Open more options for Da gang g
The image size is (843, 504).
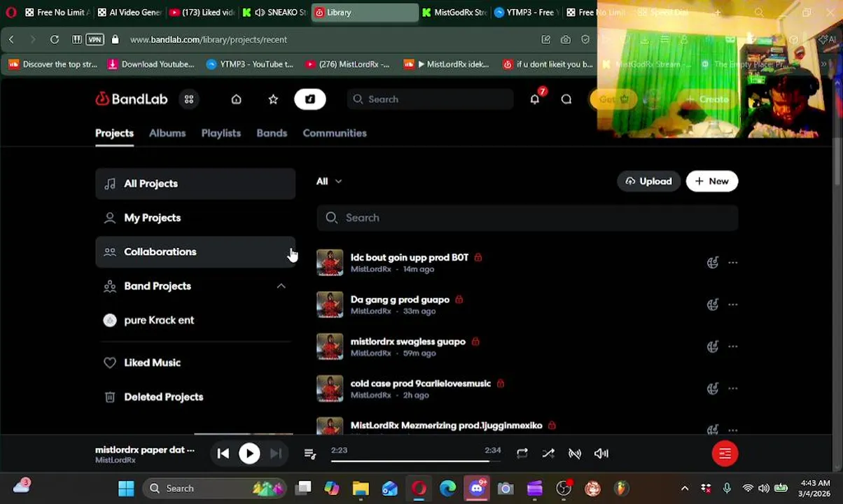[x=733, y=304]
